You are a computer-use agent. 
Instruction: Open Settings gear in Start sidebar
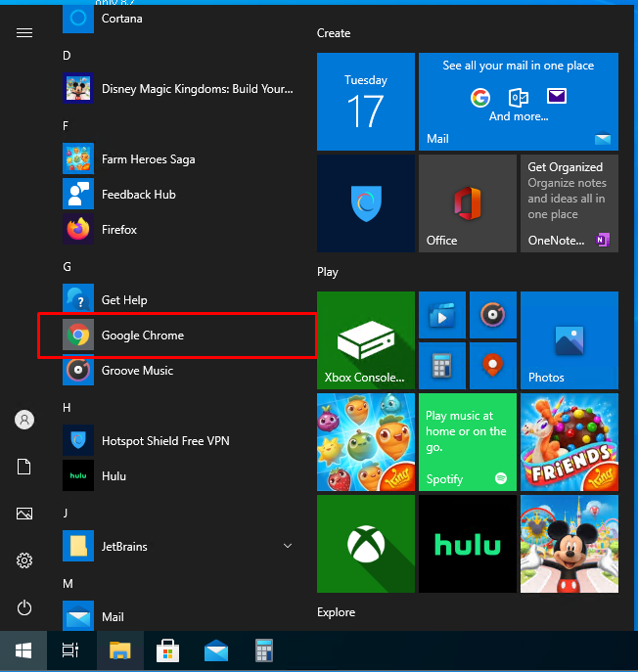[24, 560]
